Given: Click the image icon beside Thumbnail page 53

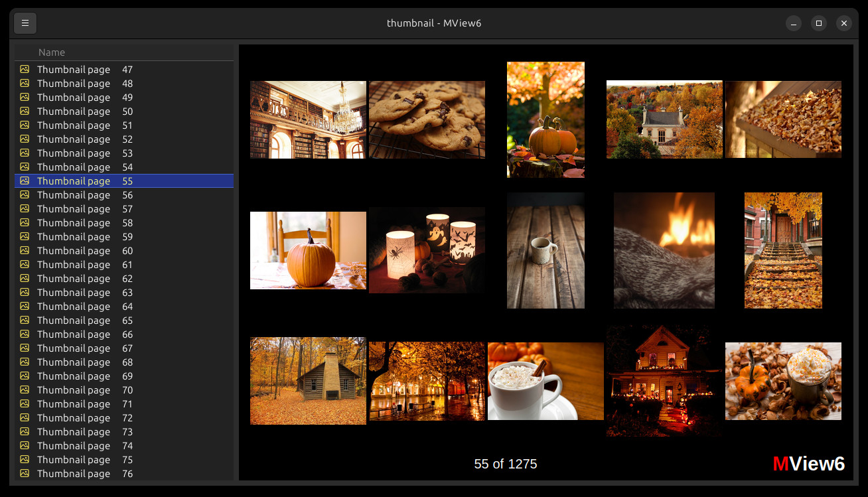Looking at the screenshot, I should tap(25, 153).
